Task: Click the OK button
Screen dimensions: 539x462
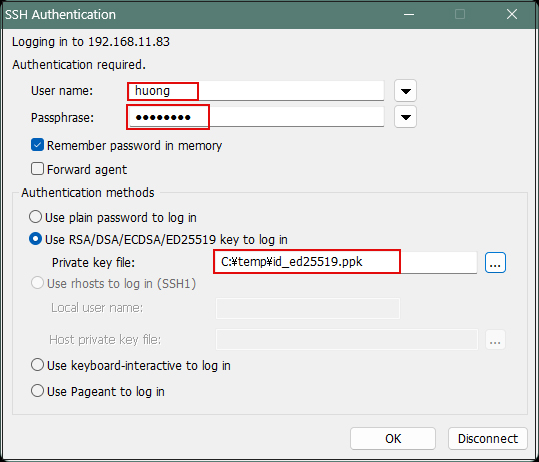Action: pos(393,439)
